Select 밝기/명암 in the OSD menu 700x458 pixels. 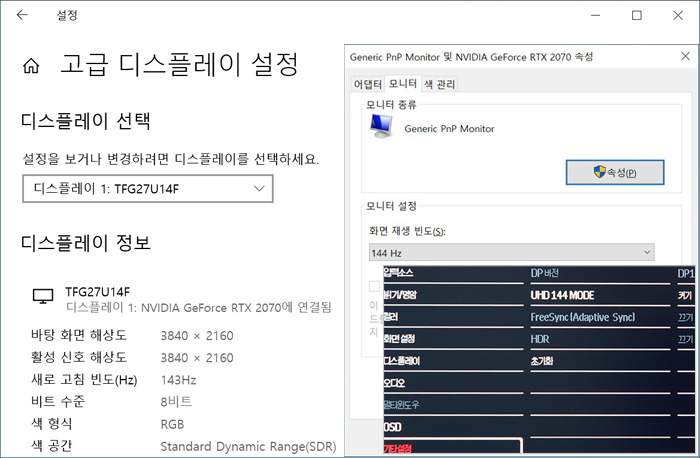pos(400,295)
